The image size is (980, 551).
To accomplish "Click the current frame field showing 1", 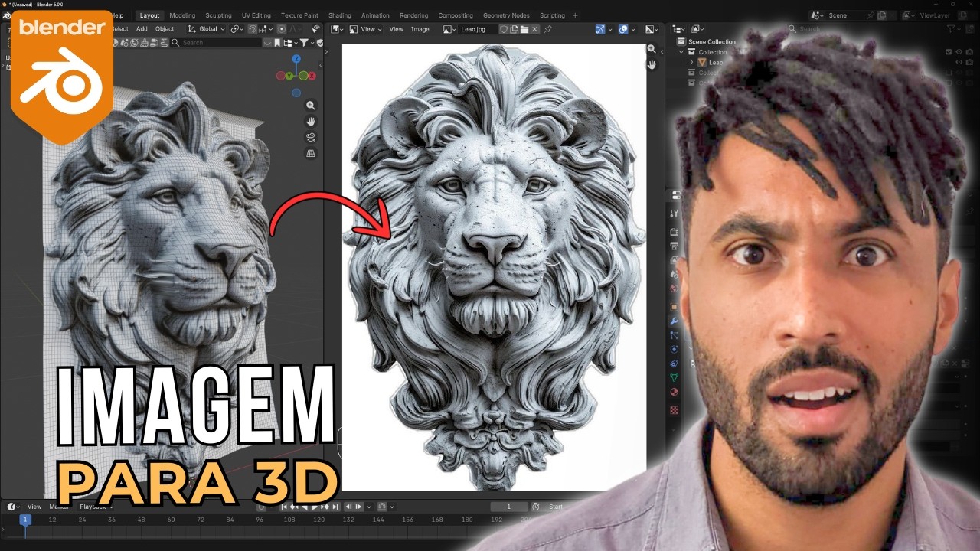I will pos(509,507).
